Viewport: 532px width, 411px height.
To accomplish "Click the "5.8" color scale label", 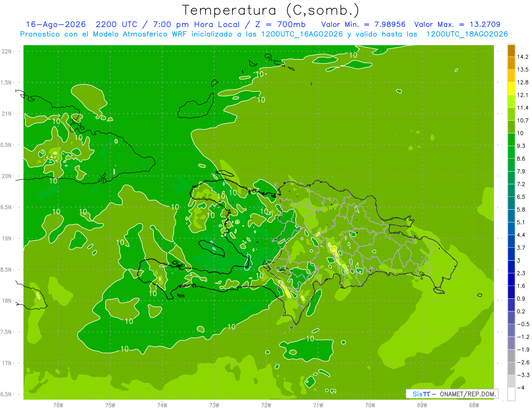I will (x=522, y=209).
